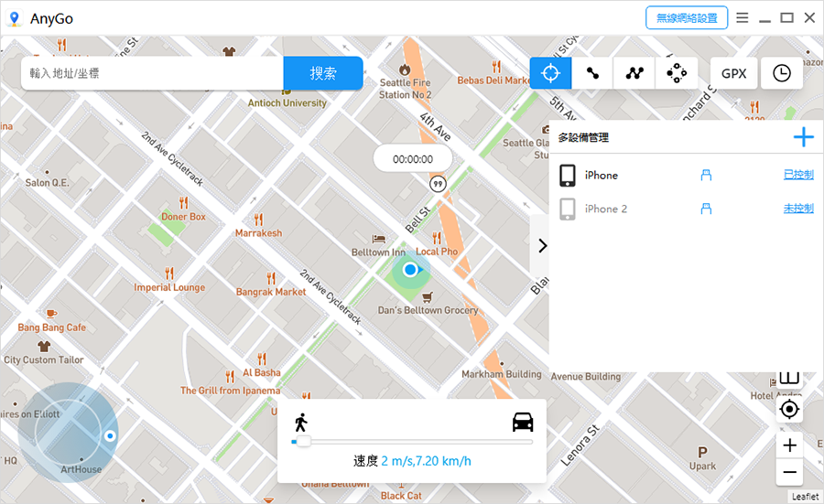Collapse the device panel with chevron arrow
824x504 pixels.
541,245
